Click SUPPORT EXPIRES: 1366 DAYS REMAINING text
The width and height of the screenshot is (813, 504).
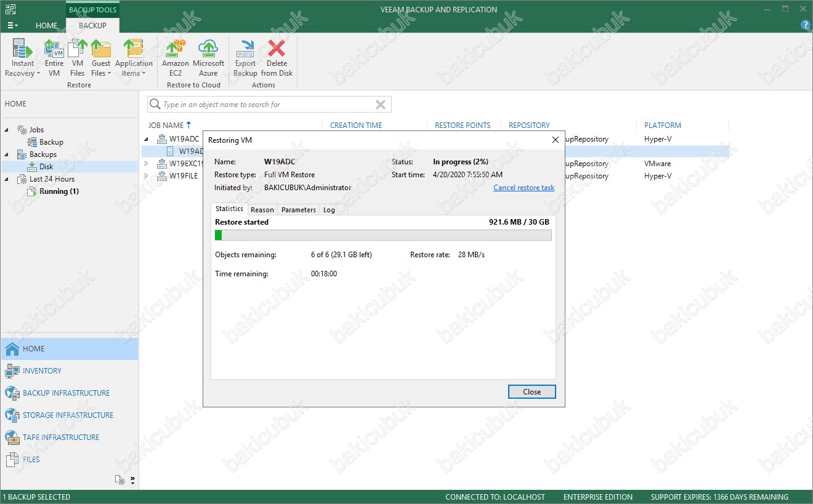(x=719, y=497)
